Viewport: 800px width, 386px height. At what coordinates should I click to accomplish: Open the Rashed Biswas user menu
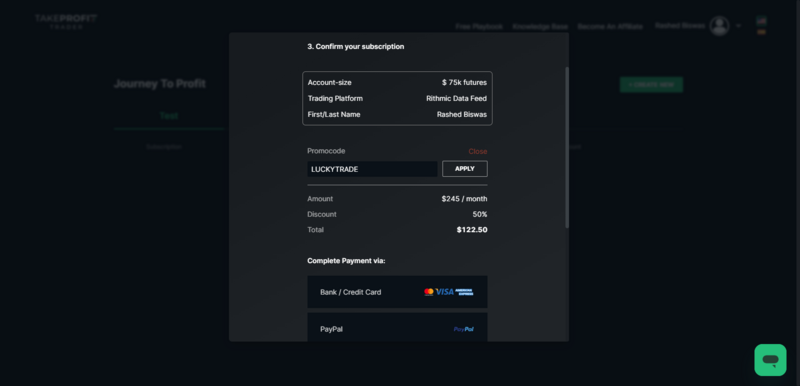680,25
